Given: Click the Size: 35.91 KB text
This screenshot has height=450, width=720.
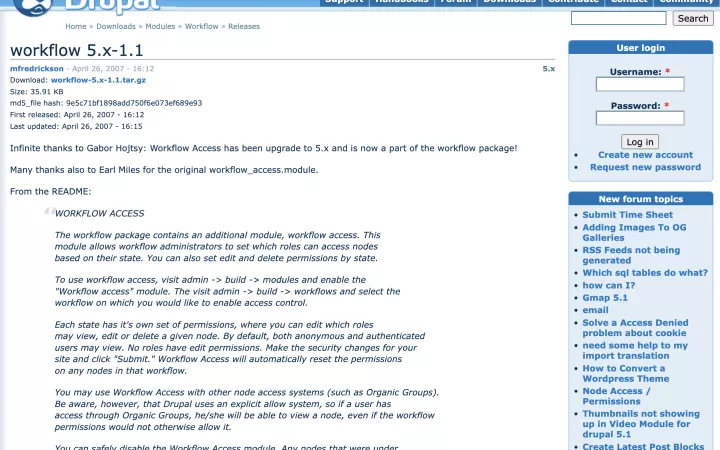Looking at the screenshot, I should 37,91.
